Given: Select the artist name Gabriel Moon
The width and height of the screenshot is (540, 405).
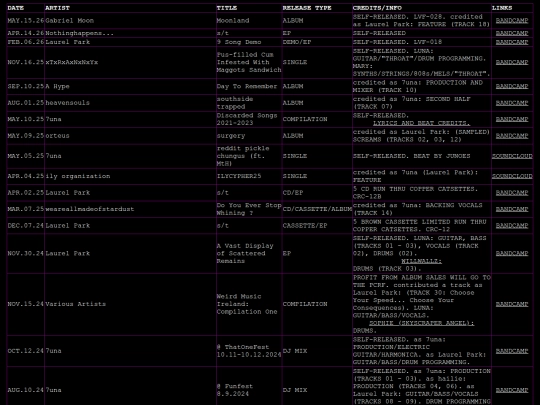Looking at the screenshot, I should pos(70,21).
